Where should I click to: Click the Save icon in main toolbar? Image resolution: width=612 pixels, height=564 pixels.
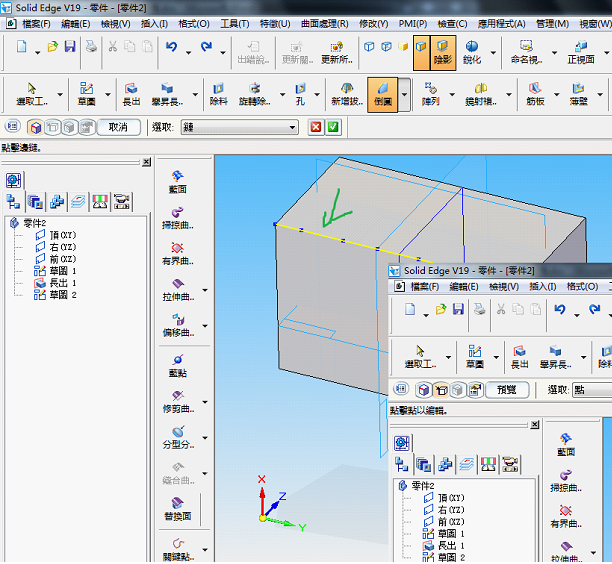[x=70, y=47]
